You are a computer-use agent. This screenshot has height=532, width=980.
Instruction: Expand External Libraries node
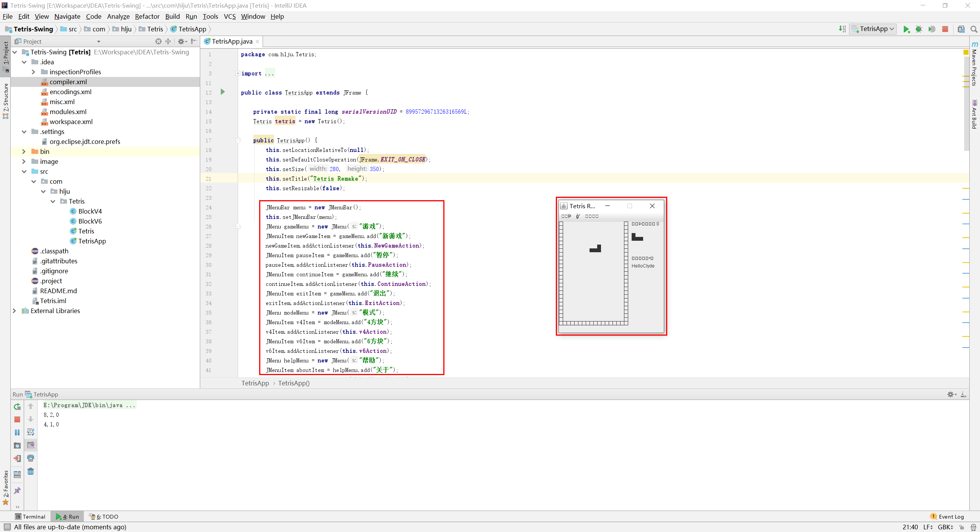15,311
